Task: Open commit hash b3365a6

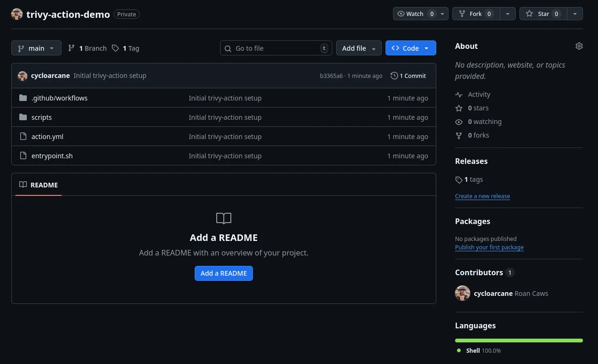Action: click(331, 76)
